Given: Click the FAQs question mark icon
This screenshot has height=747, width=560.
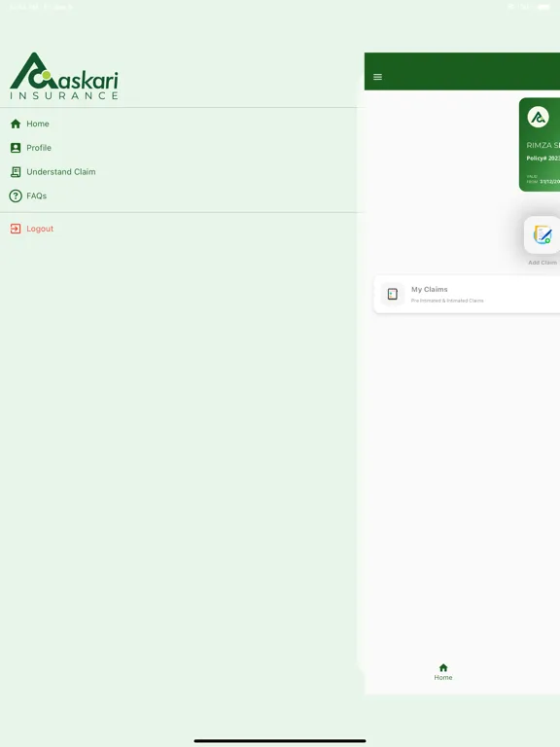Looking at the screenshot, I should pyautogui.click(x=16, y=196).
